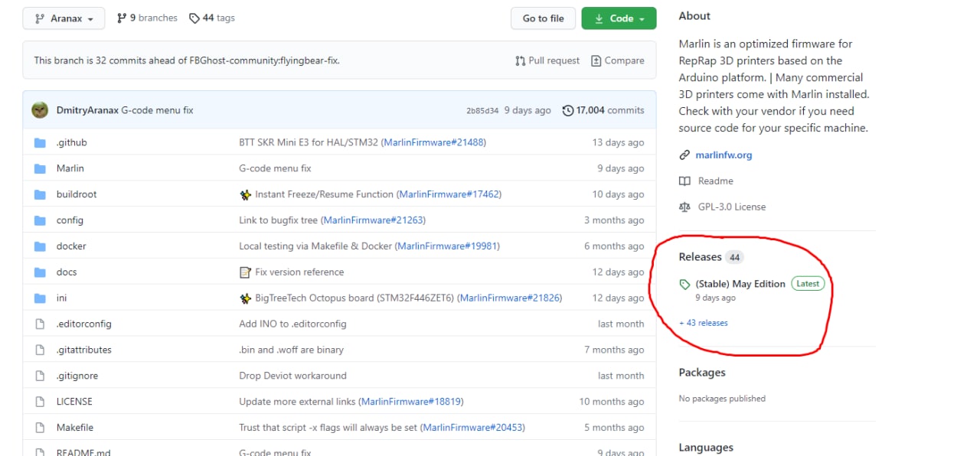Show the + 43 releases link
Image resolution: width=980 pixels, height=456 pixels.
coord(704,323)
